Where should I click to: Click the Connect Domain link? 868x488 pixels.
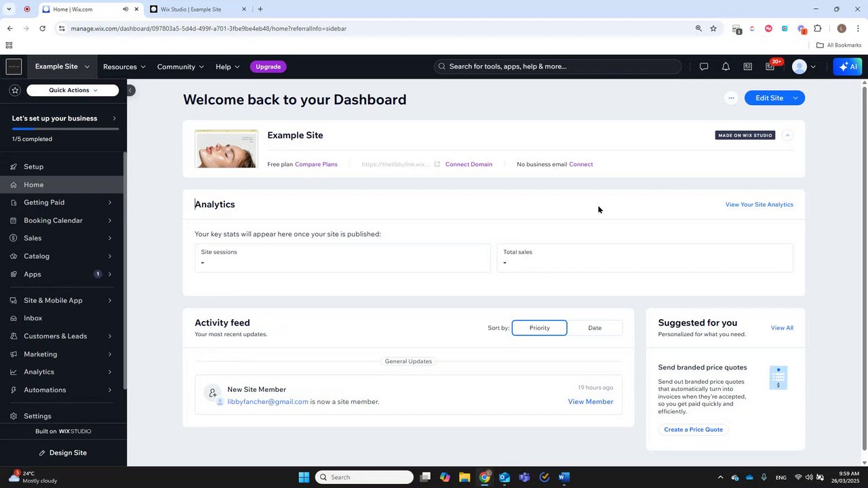(469, 164)
